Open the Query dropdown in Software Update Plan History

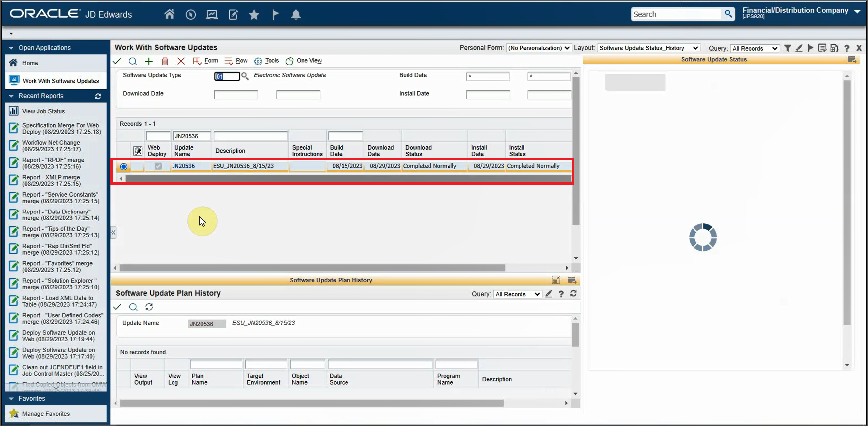coord(518,294)
